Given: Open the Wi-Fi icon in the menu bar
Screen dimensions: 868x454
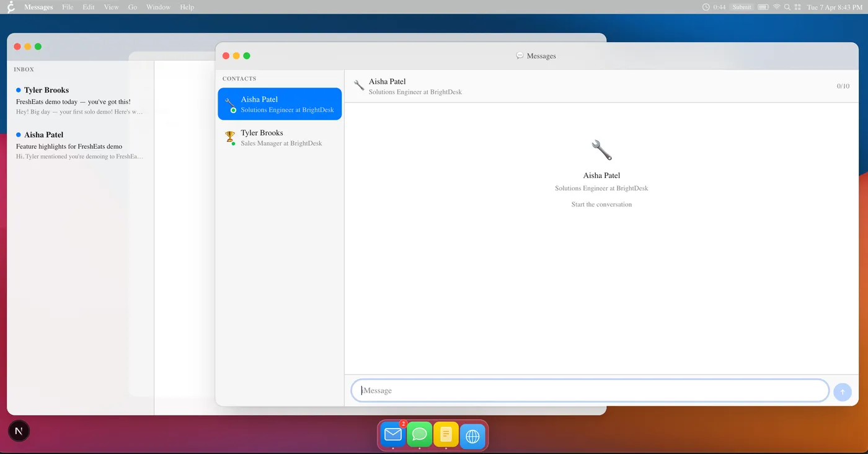Looking at the screenshot, I should 776,7.
